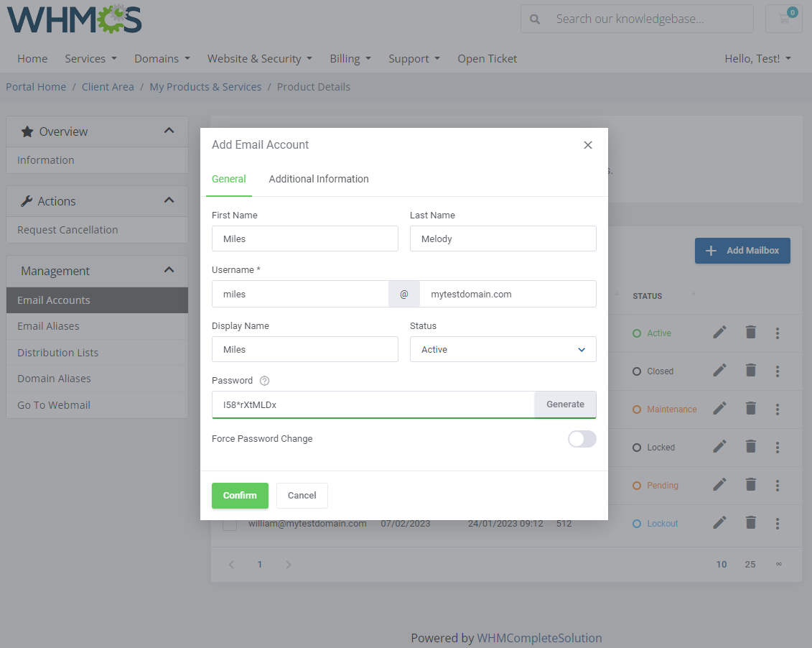Open the Billing navigation dropdown
The image size is (812, 648).
350,58
